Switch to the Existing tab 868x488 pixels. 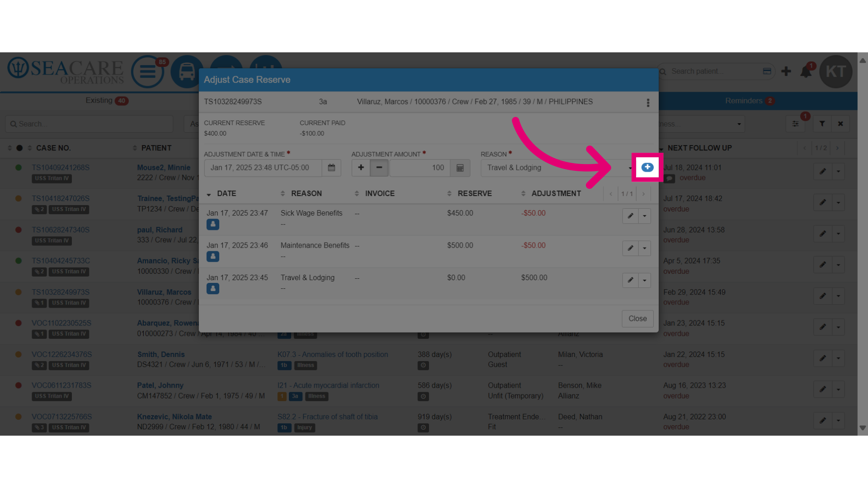point(107,101)
